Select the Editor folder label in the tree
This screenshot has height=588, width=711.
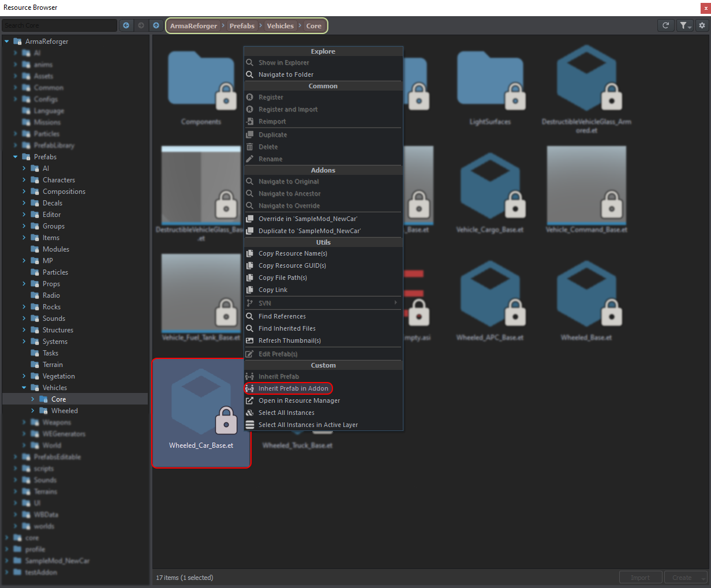51,215
